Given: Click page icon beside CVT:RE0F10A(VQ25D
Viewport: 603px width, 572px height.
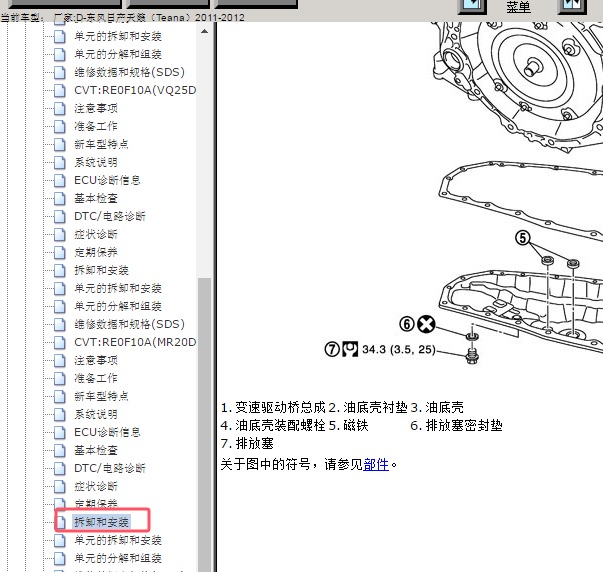Looking at the screenshot, I should click(60, 90).
